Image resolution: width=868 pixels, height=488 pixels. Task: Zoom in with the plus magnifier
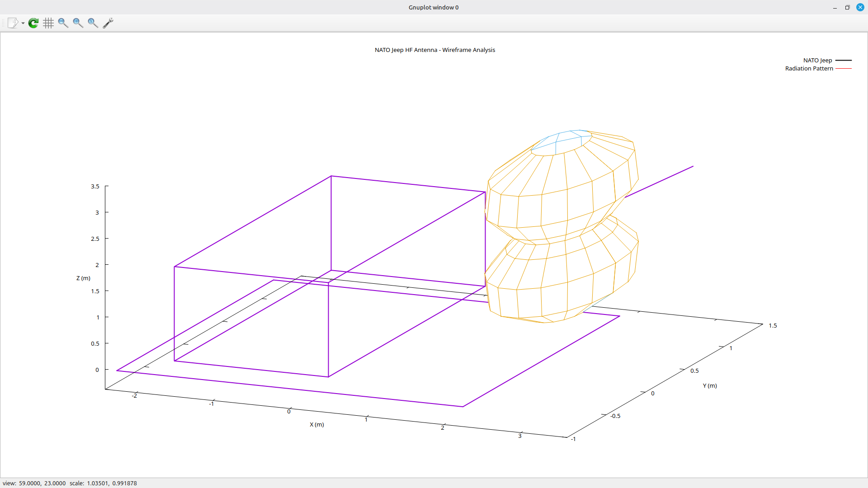(78, 23)
